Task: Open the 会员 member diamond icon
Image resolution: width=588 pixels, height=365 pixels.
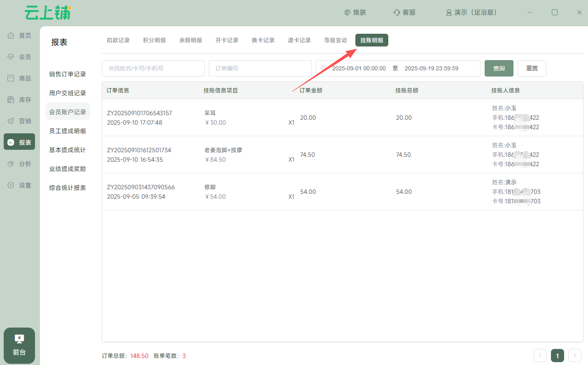Action: (11, 57)
